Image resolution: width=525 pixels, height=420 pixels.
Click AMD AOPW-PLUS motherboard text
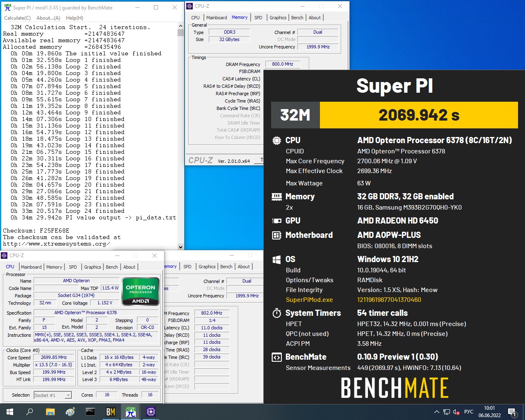(389, 235)
